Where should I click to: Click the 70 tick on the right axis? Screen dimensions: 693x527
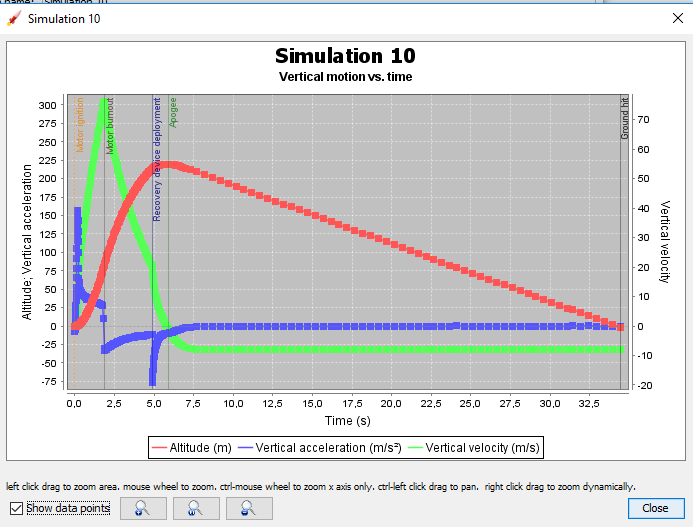pos(644,120)
